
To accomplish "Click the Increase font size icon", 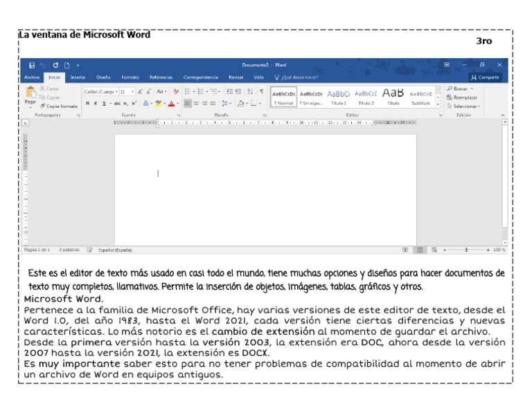I will coord(140,92).
